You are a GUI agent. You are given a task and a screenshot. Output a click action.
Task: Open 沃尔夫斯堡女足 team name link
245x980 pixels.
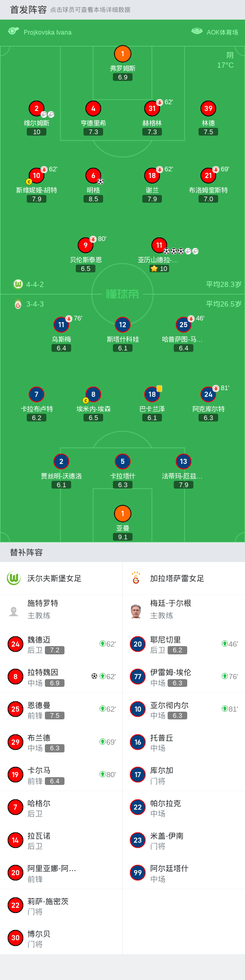click(54, 578)
